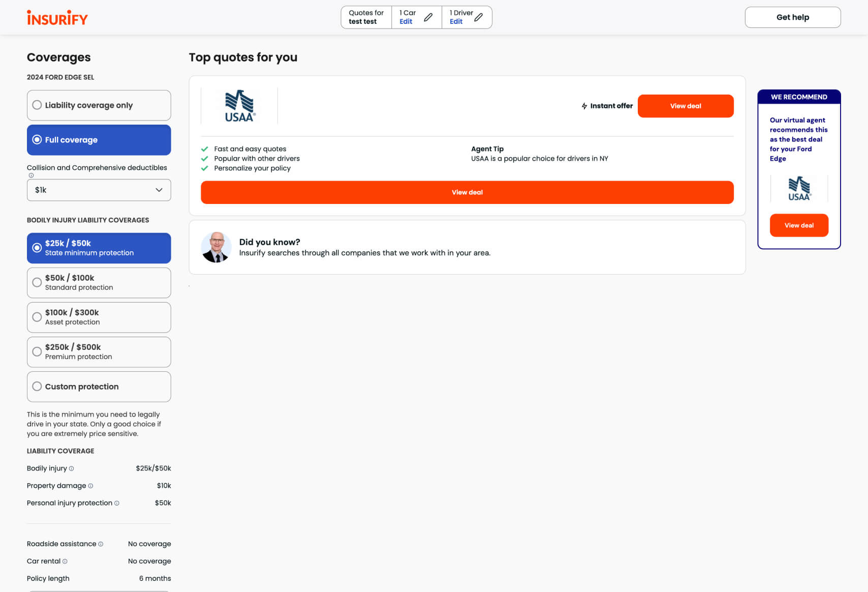Click the WE RECOMMEND header

799,97
